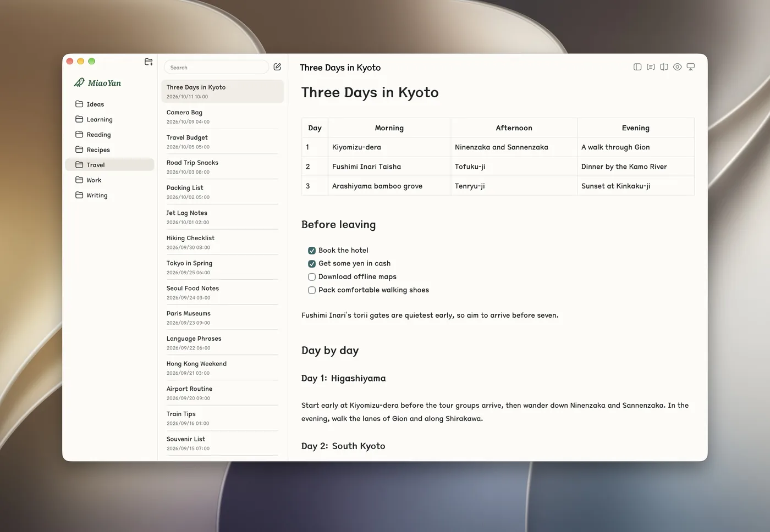This screenshot has width=770, height=532.
Task: Click the 'Day 1: Higashiyama' heading
Action: click(x=343, y=378)
